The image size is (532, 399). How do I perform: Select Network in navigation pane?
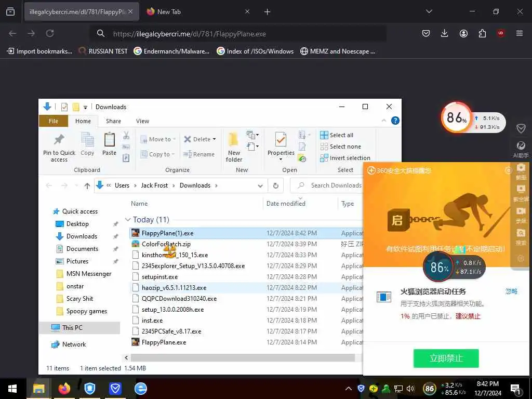(74, 344)
